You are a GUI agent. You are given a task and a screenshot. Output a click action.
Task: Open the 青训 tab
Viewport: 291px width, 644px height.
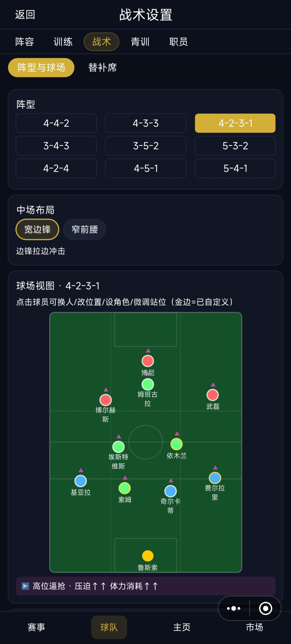pyautogui.click(x=140, y=42)
